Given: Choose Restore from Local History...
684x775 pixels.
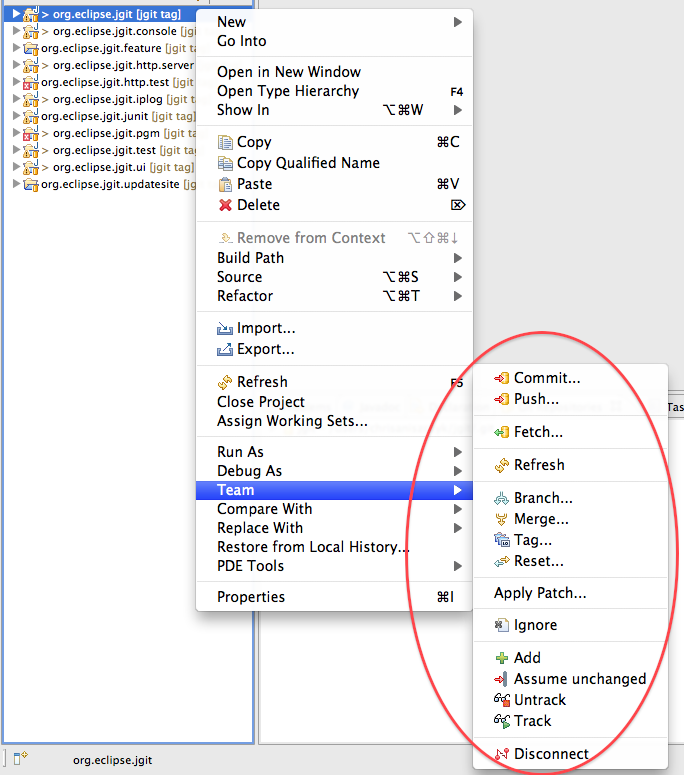Looking at the screenshot, I should pyautogui.click(x=334, y=547).
